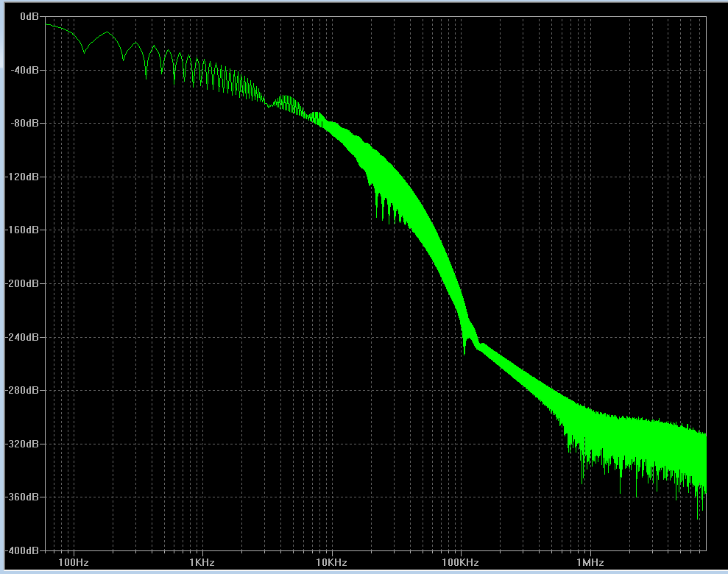Click the -280dB axis label

click(22, 390)
